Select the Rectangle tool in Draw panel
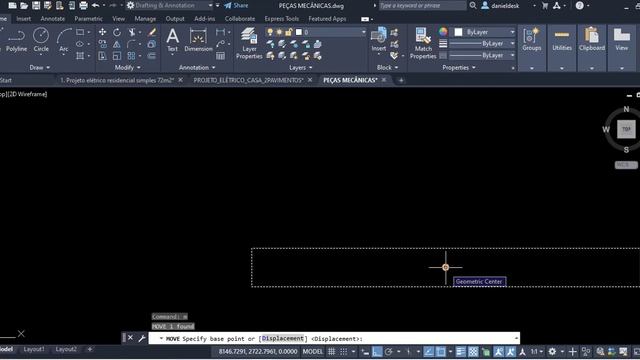Image resolution: width=640 pixels, height=360 pixels. (80, 32)
